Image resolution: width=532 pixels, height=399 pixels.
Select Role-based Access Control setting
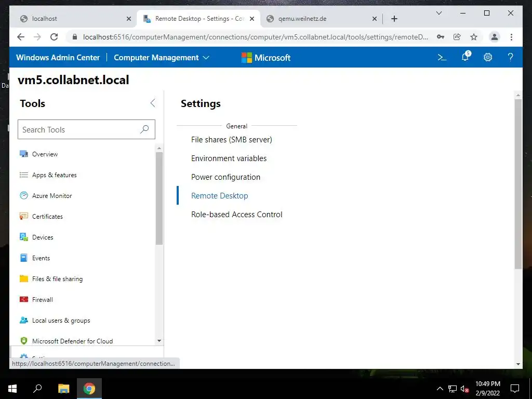[x=236, y=215]
